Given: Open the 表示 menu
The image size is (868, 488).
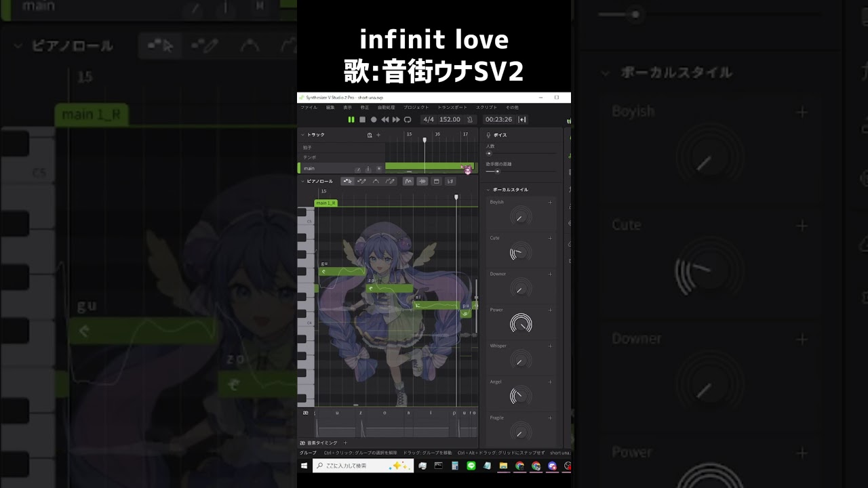Looking at the screenshot, I should (347, 107).
